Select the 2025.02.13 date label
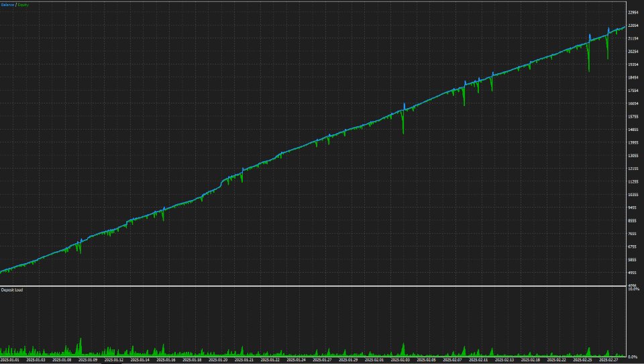The image size is (644, 364). (x=504, y=360)
